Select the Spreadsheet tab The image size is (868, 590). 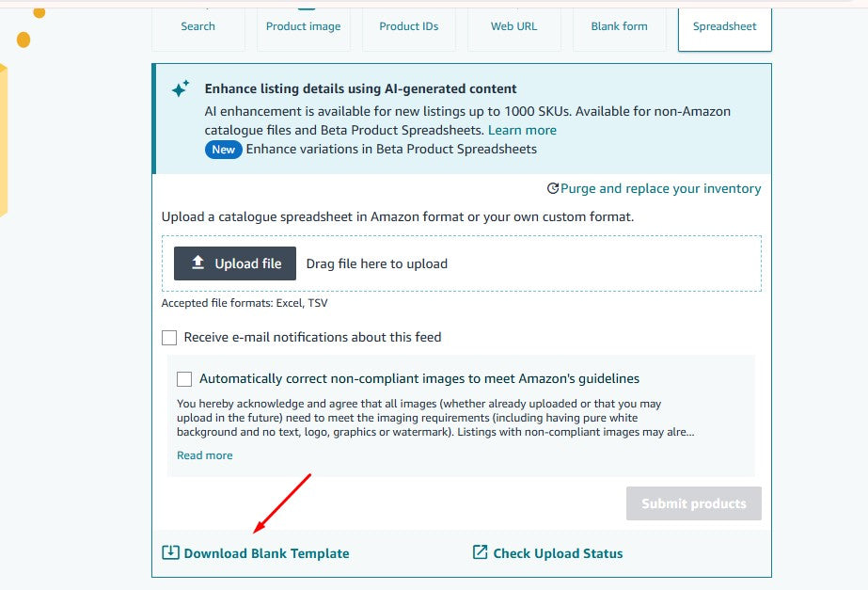point(725,26)
